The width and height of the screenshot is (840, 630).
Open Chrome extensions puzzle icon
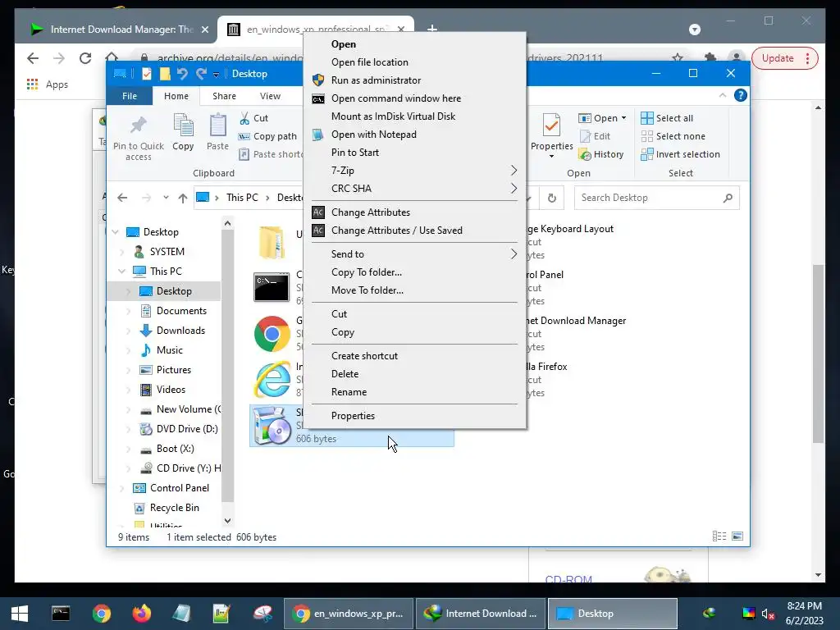pyautogui.click(x=710, y=58)
